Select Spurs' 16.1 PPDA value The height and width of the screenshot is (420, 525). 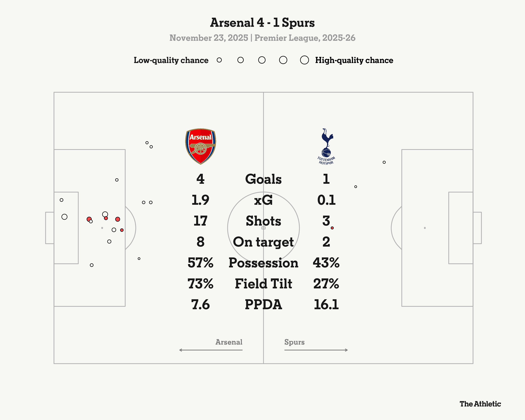click(x=326, y=305)
